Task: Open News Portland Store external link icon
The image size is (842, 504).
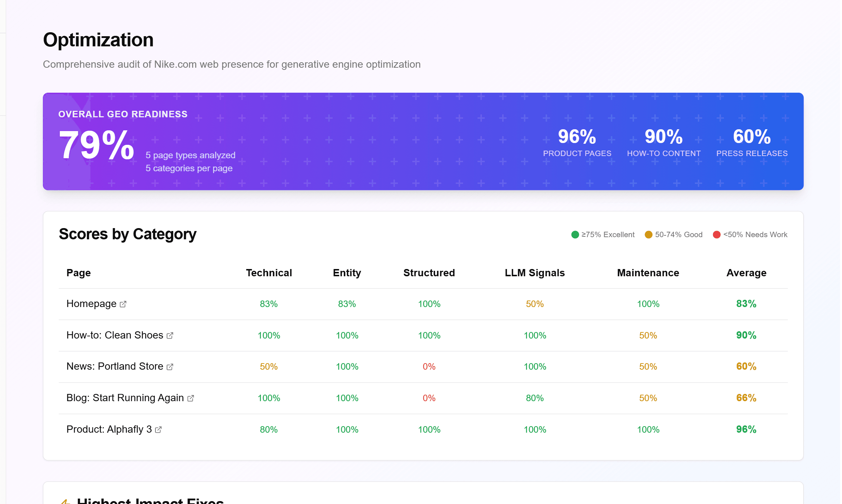Action: 170,367
